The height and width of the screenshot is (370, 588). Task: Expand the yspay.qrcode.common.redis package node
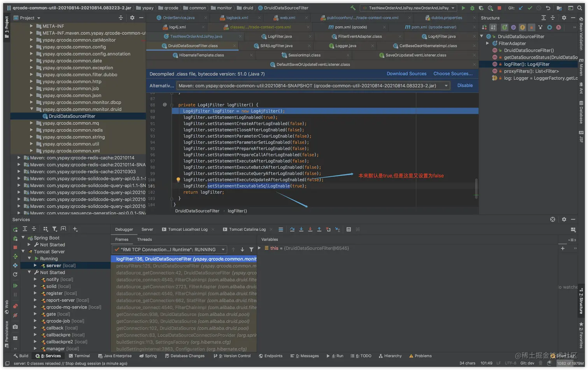[31, 130]
